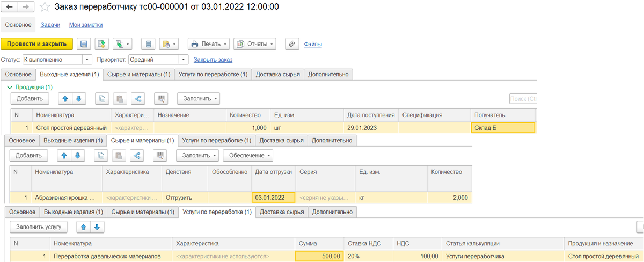
Task: Open Доставка сырья tab above Заполнить услугу button
Action: tap(281, 212)
